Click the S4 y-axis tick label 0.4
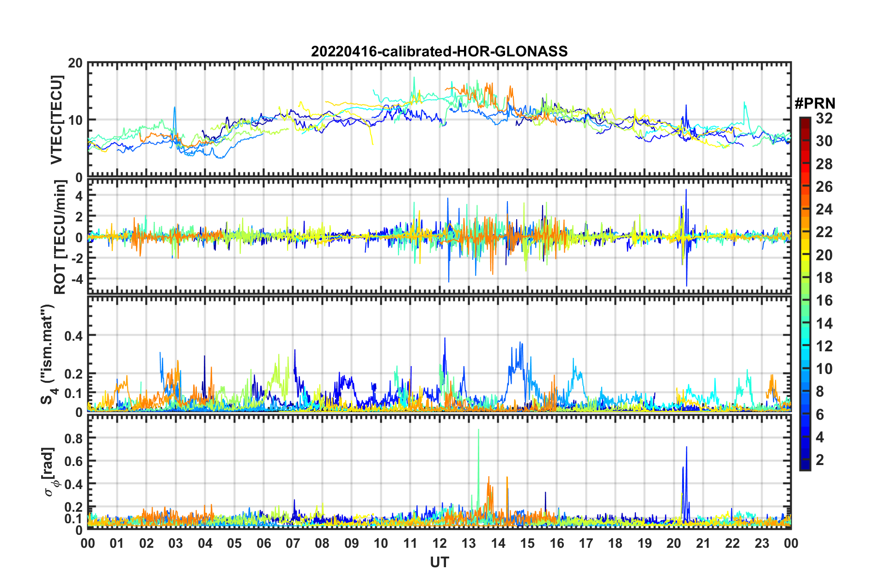This screenshot has height=588, width=879. tap(73, 336)
